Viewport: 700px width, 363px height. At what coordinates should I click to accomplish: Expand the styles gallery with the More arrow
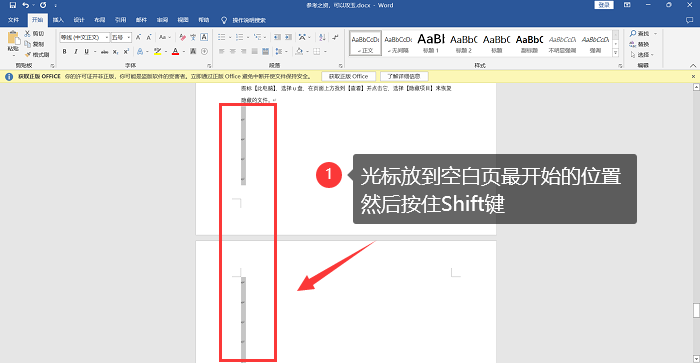click(x=615, y=52)
